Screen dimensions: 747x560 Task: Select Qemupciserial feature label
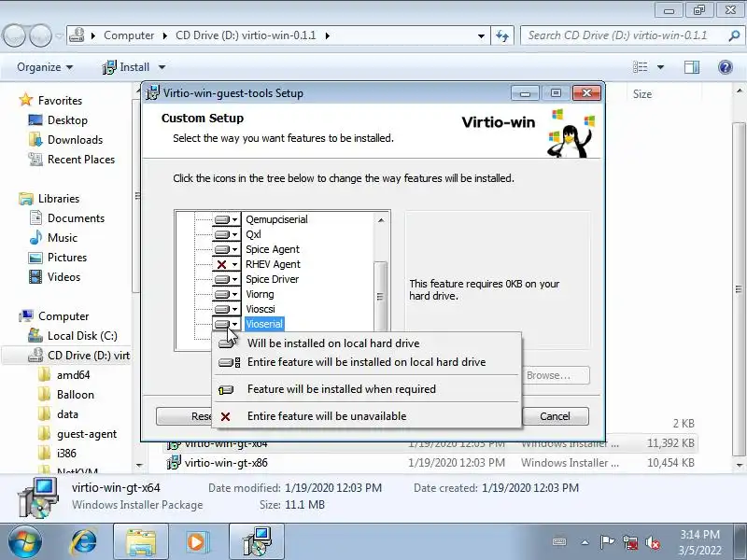pyautogui.click(x=276, y=219)
